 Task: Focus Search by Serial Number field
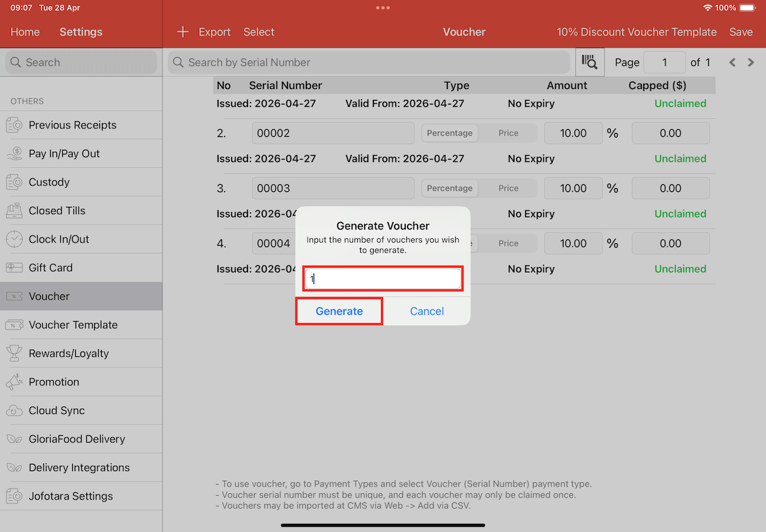[369, 62]
